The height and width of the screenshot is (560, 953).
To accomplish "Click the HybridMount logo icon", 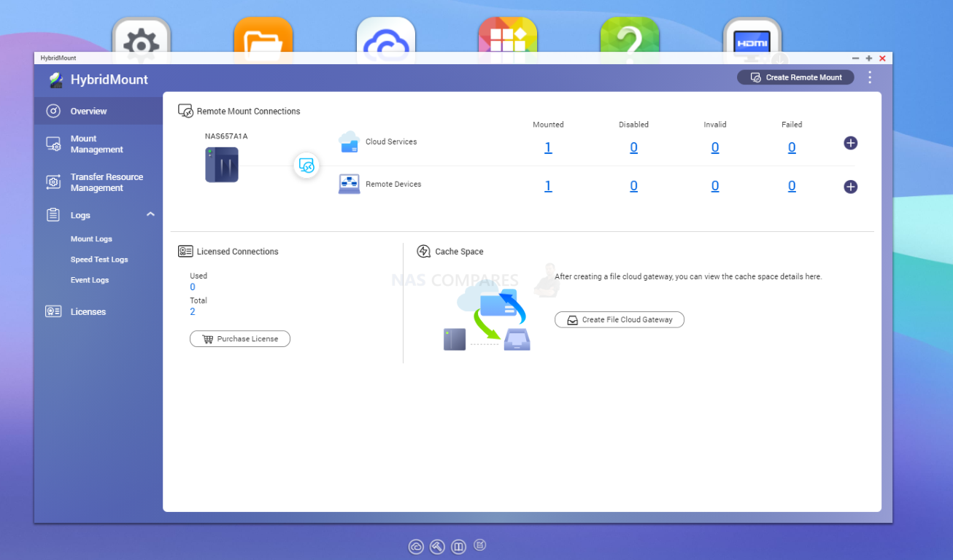I will pyautogui.click(x=55, y=80).
